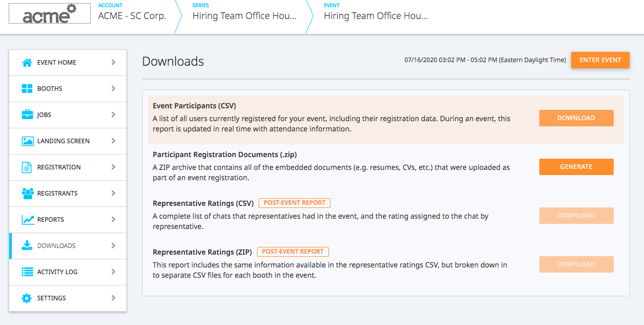Download the Event Participants CSV

[576, 118]
